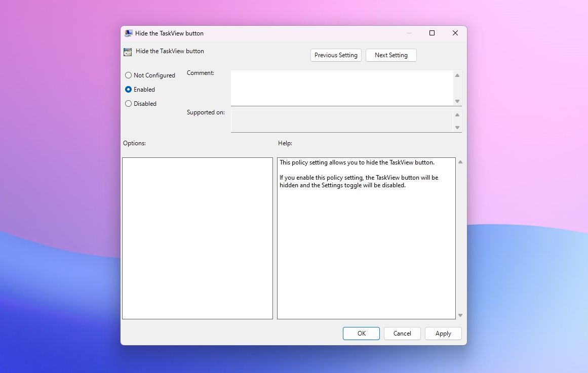This screenshot has height=373, width=588.
Task: Select the Disabled option
Action: [x=128, y=103]
